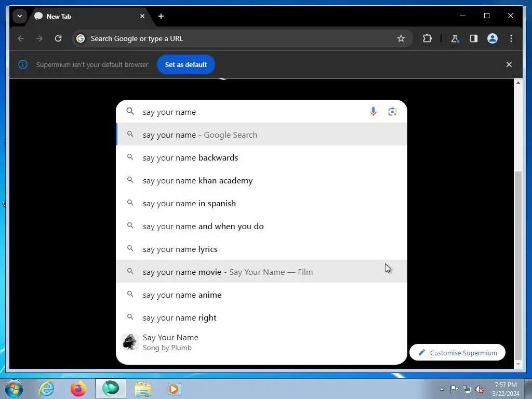
Task: Show hidden system tray icons arrow
Action: (442, 389)
